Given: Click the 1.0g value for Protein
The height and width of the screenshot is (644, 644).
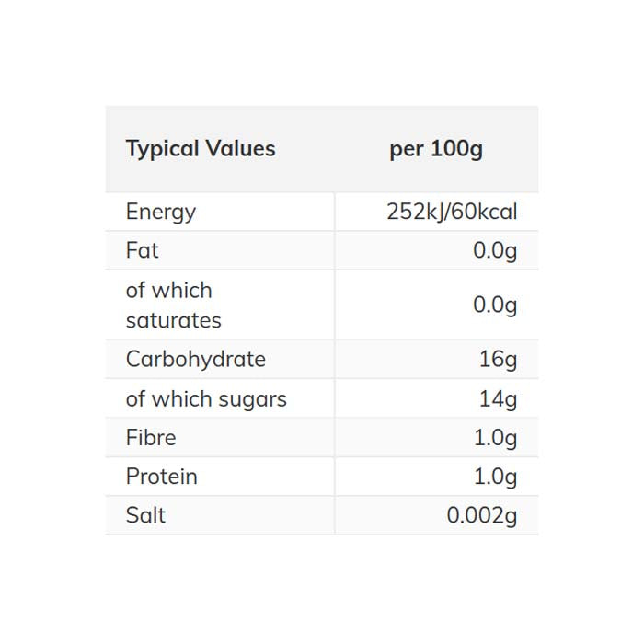Looking at the screenshot, I should (x=495, y=477).
